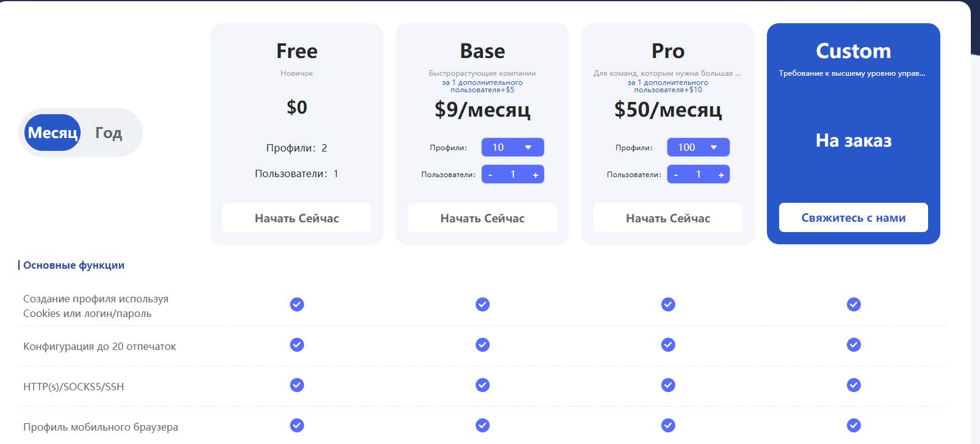Decrease users count in Pro plan
Image resolution: width=980 pixels, height=444 pixels.
676,175
